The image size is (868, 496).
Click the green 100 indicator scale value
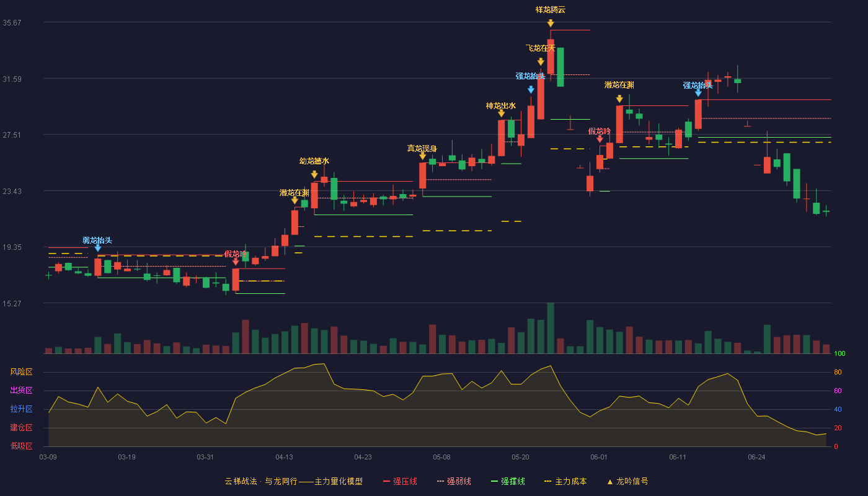click(840, 354)
